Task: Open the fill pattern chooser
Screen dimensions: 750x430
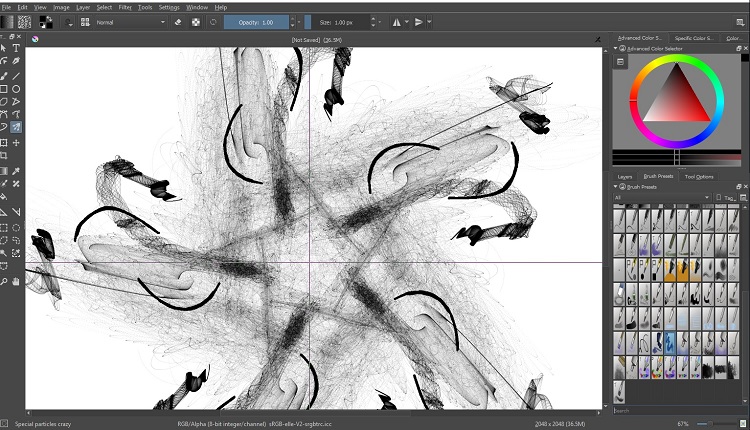Action: pos(24,21)
